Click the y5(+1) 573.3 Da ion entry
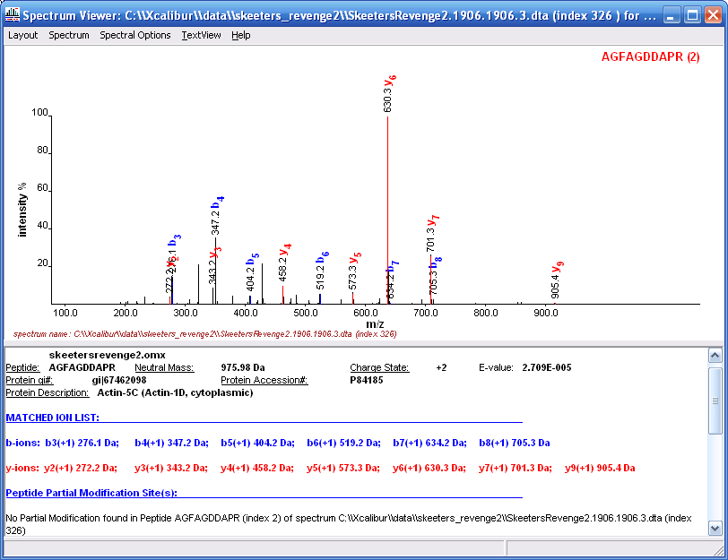Image resolution: width=728 pixels, height=560 pixels. (343, 468)
